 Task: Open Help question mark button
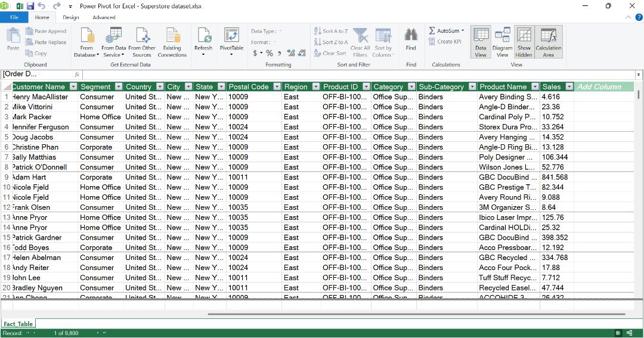tap(639, 17)
